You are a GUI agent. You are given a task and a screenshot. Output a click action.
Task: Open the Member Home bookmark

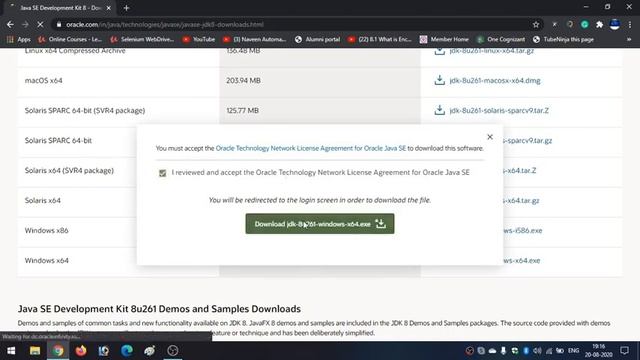444,39
